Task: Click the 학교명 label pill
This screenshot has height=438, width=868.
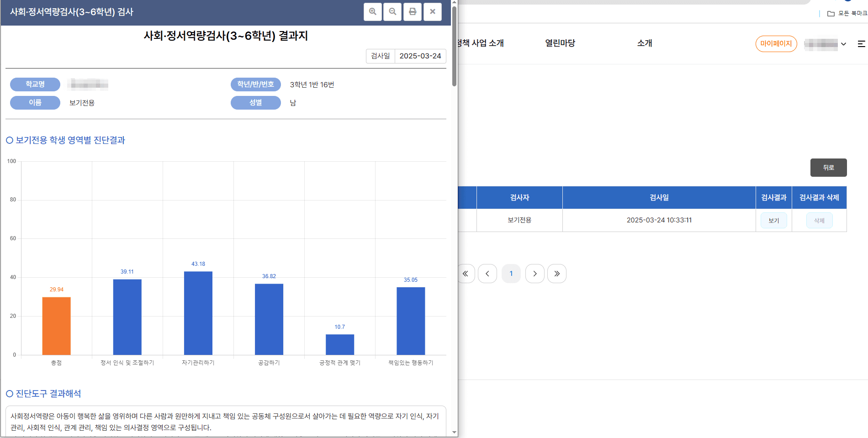Action: (x=35, y=84)
